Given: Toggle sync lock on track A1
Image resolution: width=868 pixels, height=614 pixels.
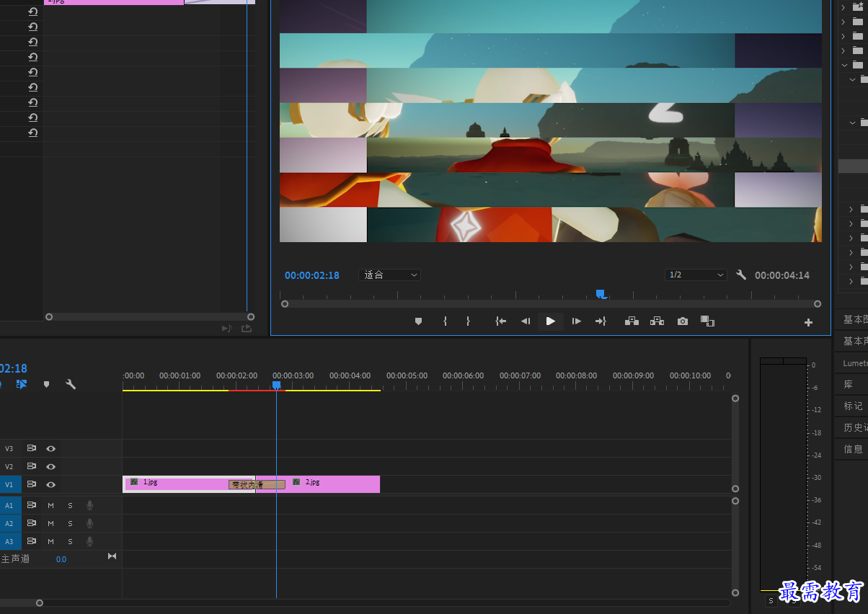Looking at the screenshot, I should 32,505.
